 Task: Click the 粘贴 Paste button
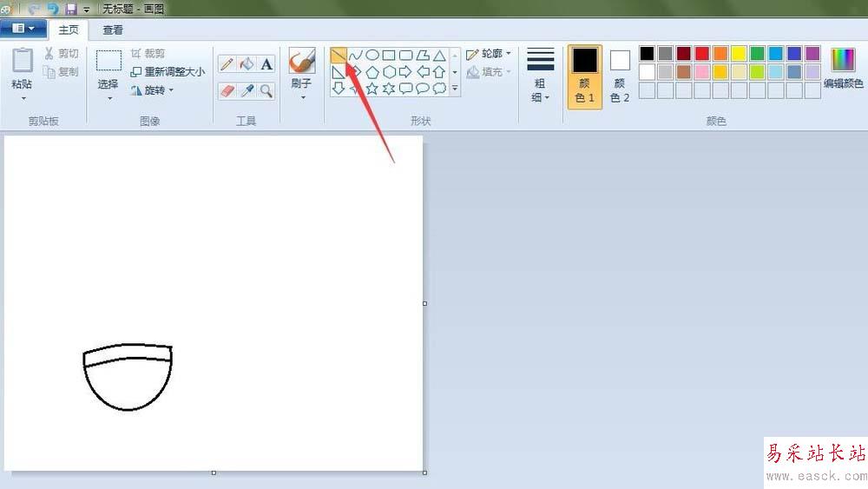click(23, 69)
